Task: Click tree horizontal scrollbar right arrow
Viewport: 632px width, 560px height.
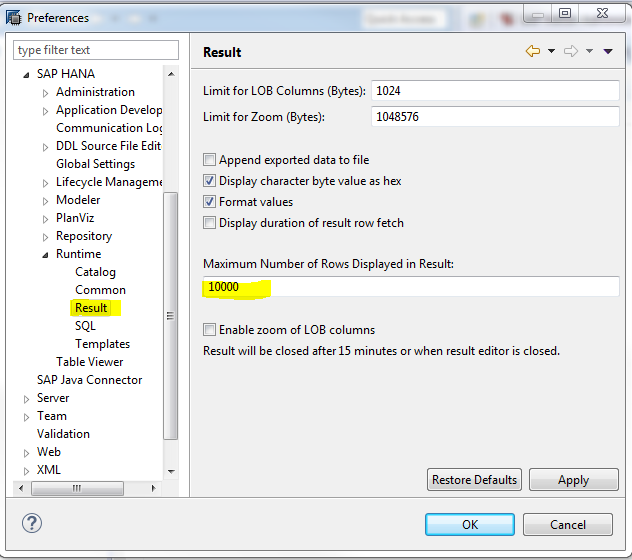Action: click(154, 489)
